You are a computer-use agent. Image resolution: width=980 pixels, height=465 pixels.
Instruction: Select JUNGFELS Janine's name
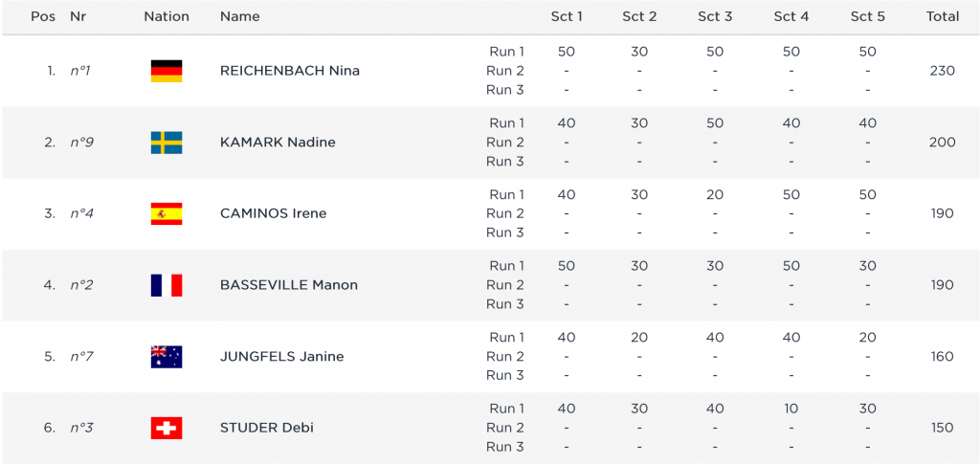point(281,357)
